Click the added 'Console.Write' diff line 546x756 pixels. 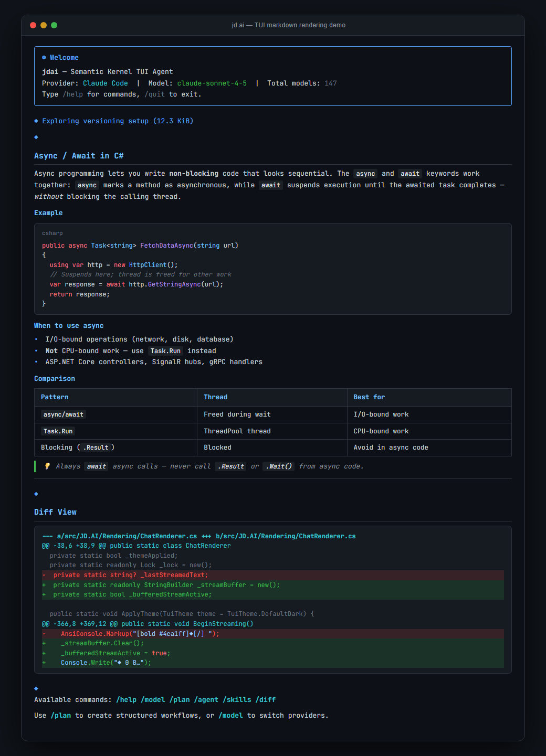click(x=273, y=663)
